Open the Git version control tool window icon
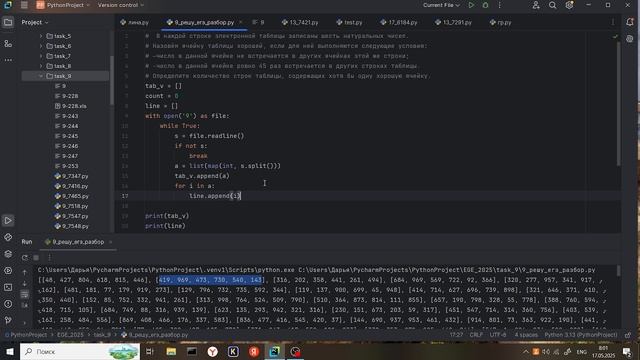The image size is (640, 360). click(8, 320)
